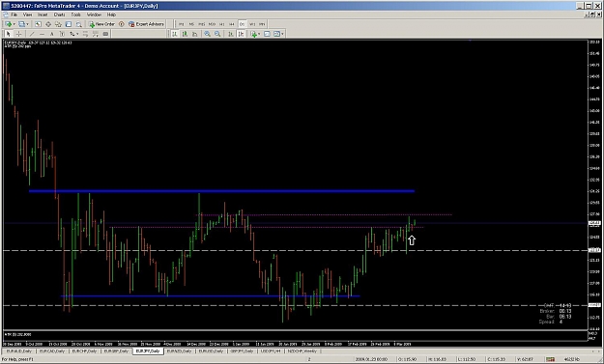Image resolution: width=604 pixels, height=364 pixels.
Task: Toggle the Expert Advisors button
Action: pyautogui.click(x=146, y=24)
